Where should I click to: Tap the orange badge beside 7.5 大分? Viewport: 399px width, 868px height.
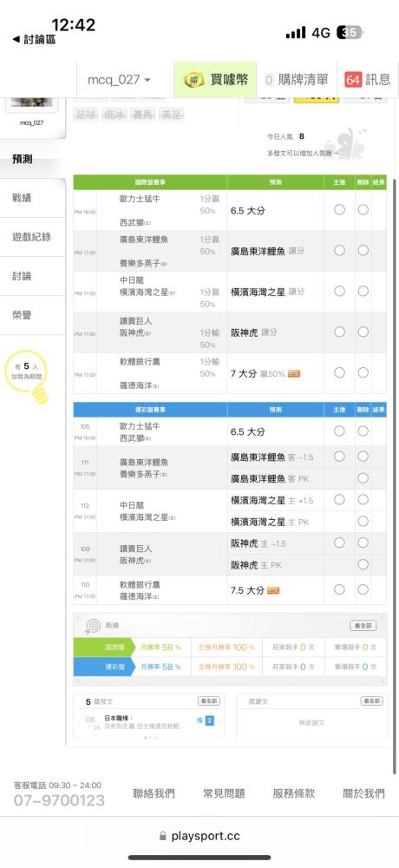pyautogui.click(x=273, y=590)
